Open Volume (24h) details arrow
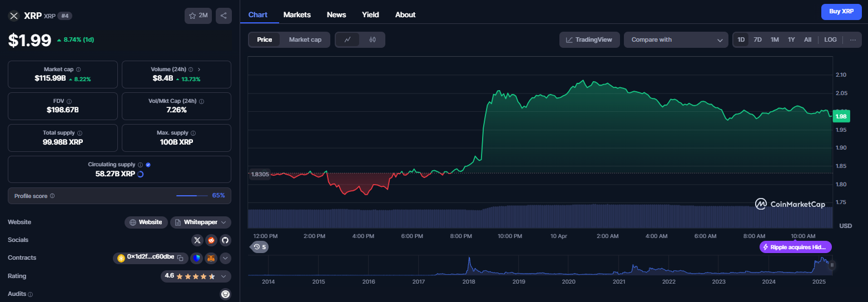Viewport: 868px width, 302px height. click(x=199, y=70)
